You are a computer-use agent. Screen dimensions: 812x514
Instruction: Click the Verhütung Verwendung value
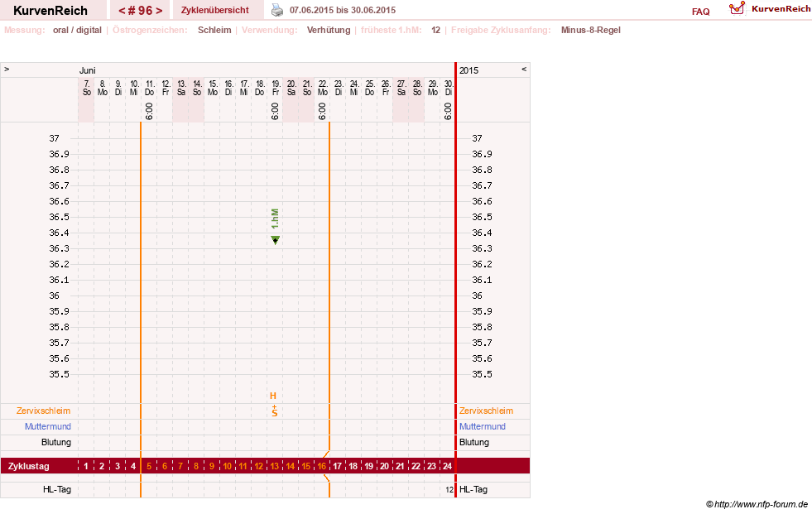pyautogui.click(x=329, y=30)
